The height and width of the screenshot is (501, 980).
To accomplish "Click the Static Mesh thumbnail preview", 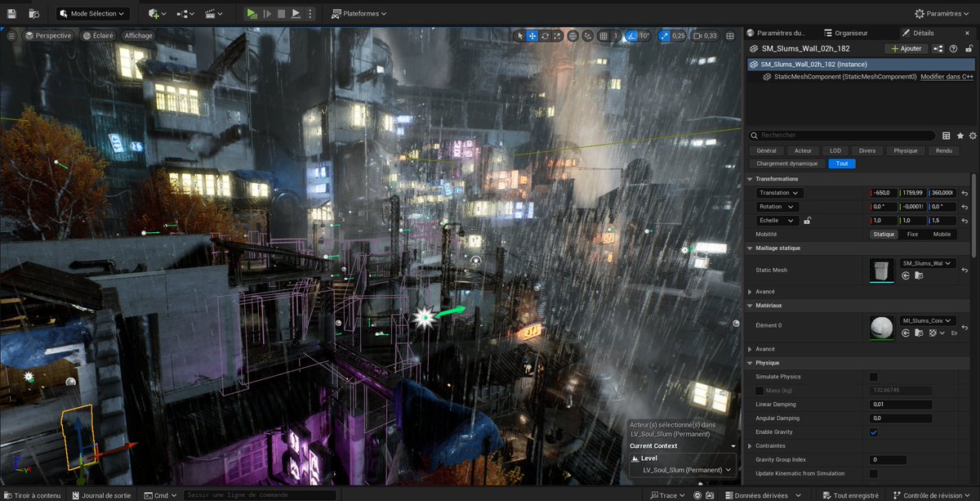I will 882,270.
